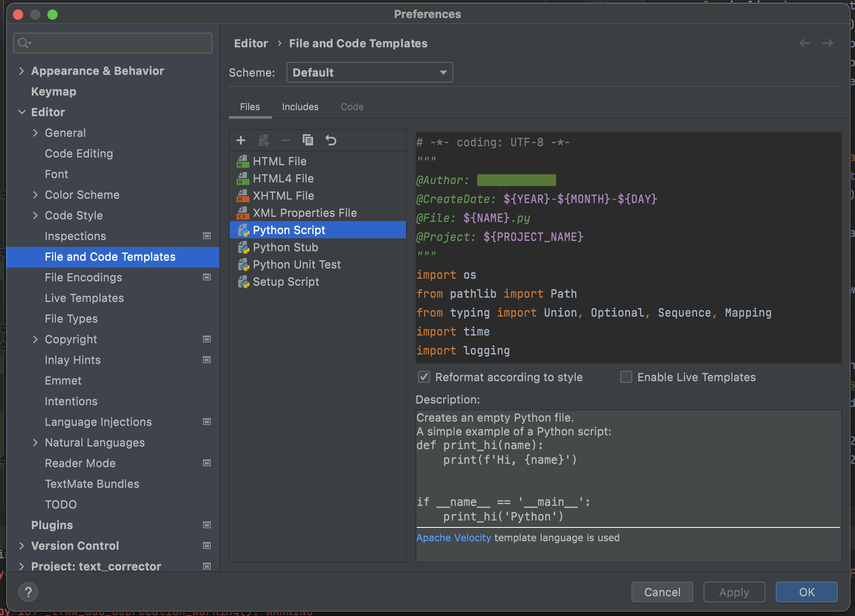Screen dimensions: 855x616
Task: Click the Remove Template minus icon
Action: tap(286, 140)
